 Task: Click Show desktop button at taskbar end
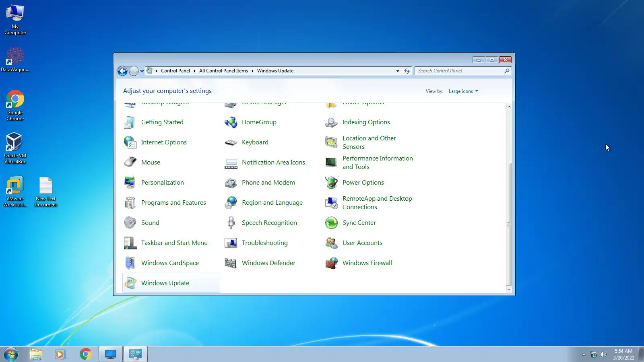pyautogui.click(x=641, y=354)
